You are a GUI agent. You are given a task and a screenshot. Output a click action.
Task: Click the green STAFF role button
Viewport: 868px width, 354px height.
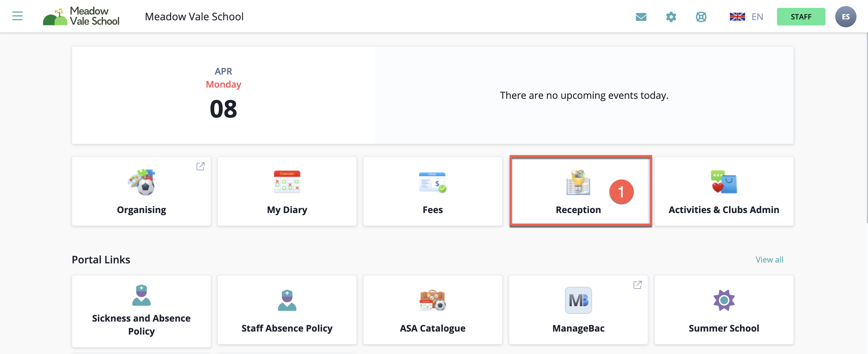click(801, 16)
